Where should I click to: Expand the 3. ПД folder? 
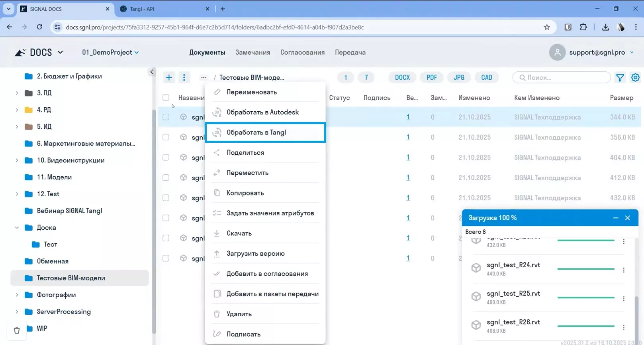17,93
